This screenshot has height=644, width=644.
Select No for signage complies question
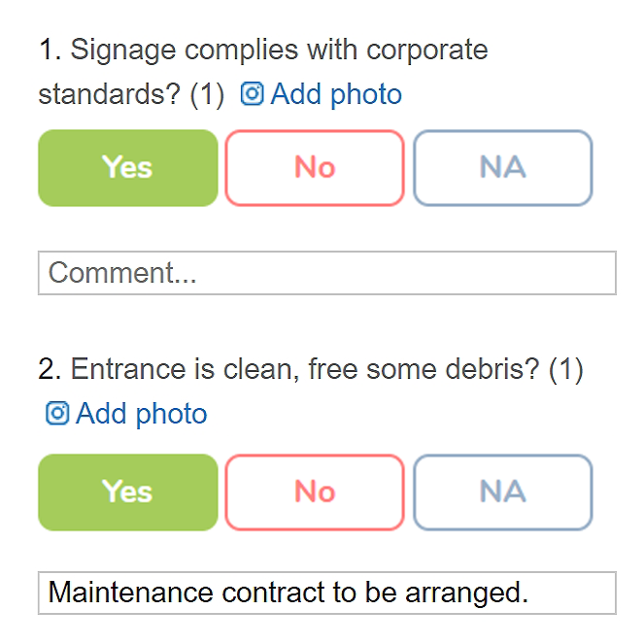pos(315,168)
